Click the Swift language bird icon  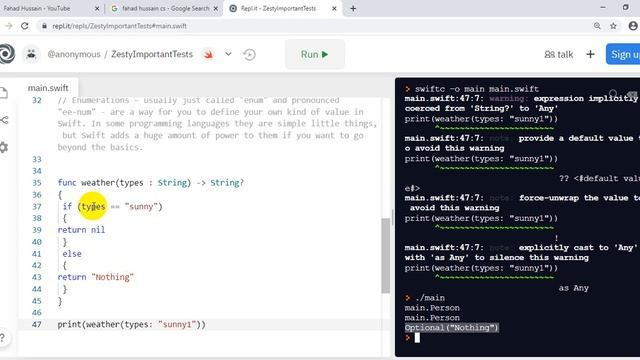click(209, 54)
